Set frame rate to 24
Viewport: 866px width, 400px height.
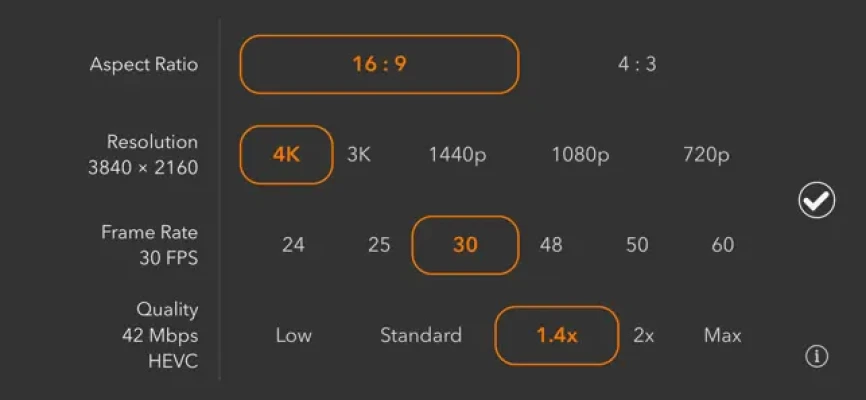click(x=293, y=245)
